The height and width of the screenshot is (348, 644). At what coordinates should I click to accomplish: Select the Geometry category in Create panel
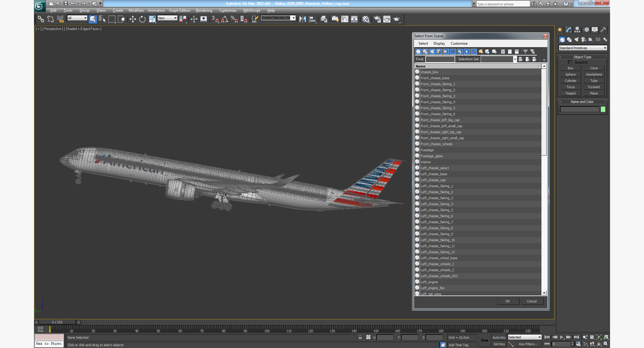click(x=562, y=40)
